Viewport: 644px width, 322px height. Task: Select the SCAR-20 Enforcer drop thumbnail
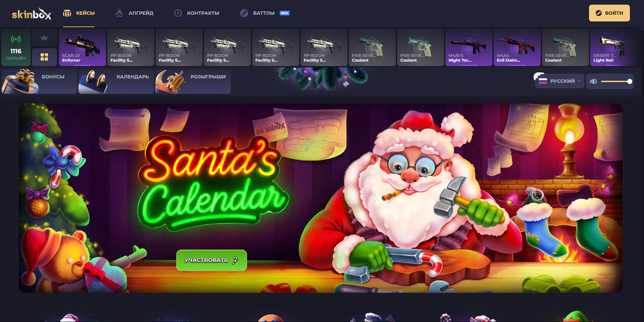coord(83,47)
